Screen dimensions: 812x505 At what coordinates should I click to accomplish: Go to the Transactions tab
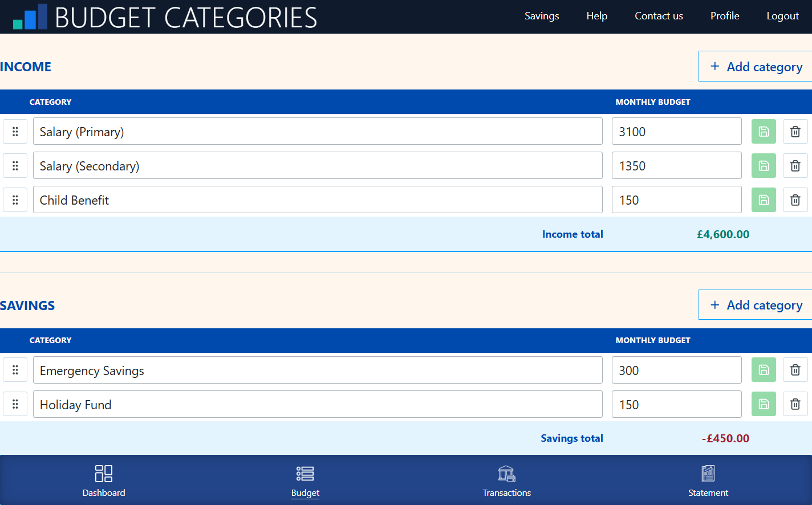point(506,481)
